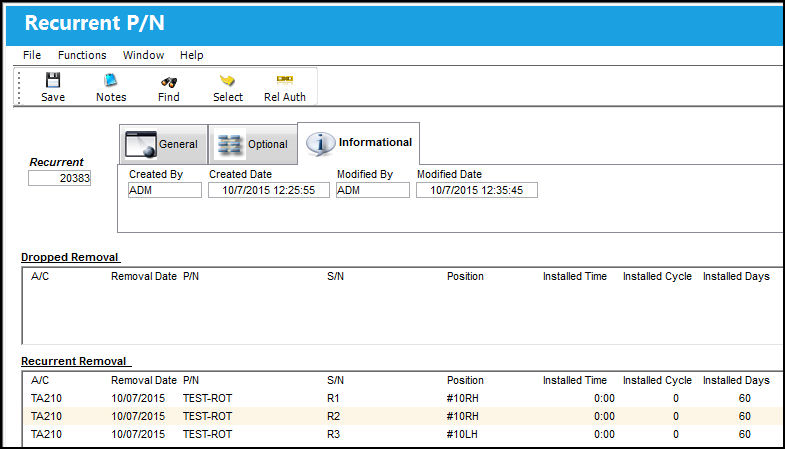Click TEST-ROT part number in row R2
Image resolution: width=785 pixels, height=449 pixels.
(207, 416)
